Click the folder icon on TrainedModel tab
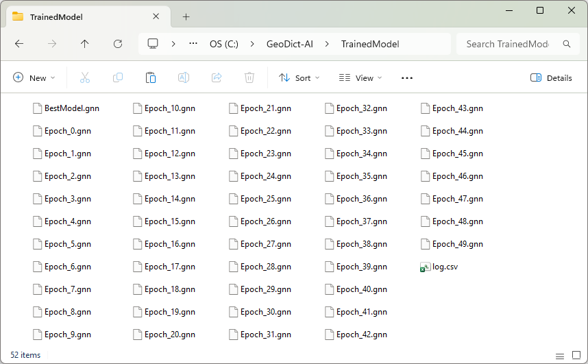The height and width of the screenshot is (364, 588). click(18, 16)
